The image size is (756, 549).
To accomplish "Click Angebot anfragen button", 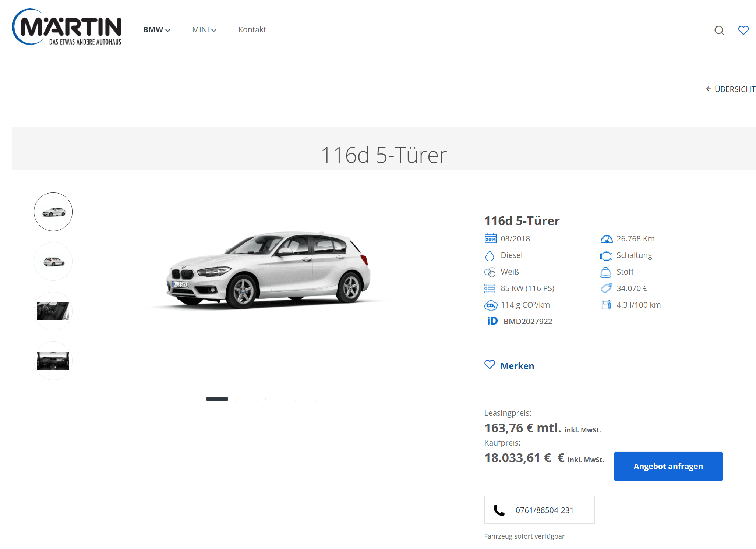I will 668,466.
